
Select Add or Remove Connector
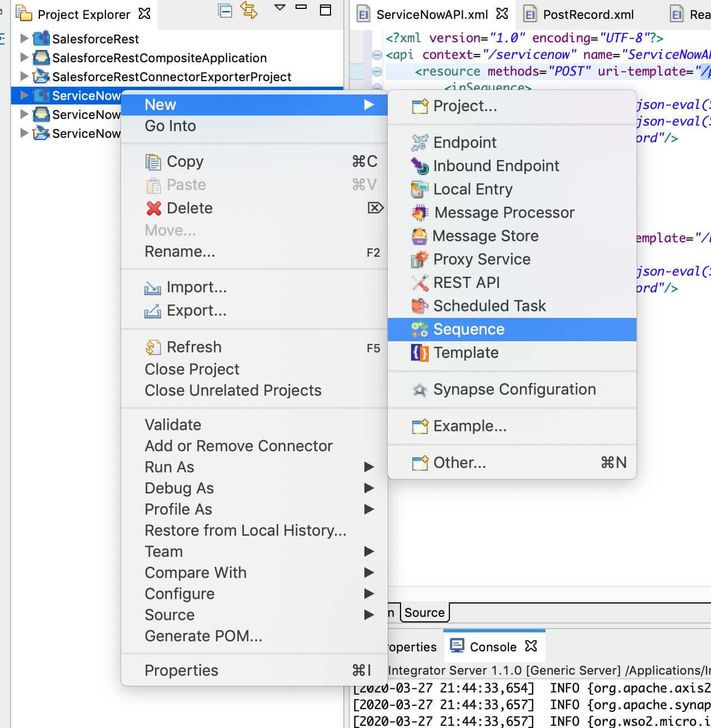pos(254,446)
